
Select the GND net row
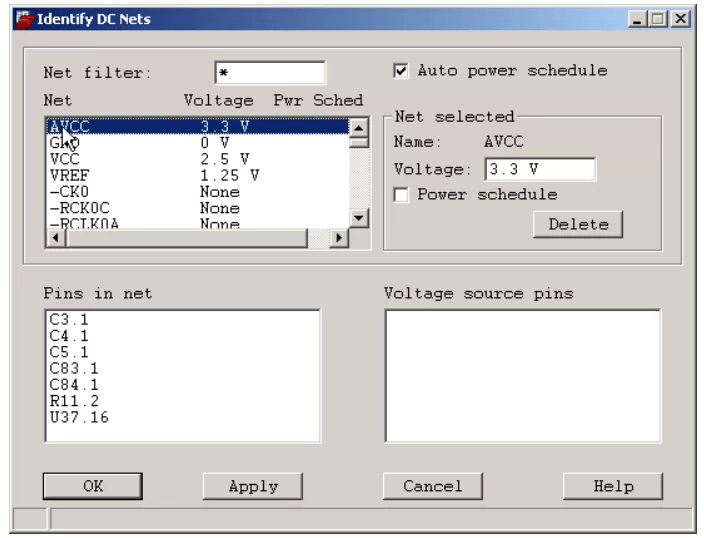point(198,143)
